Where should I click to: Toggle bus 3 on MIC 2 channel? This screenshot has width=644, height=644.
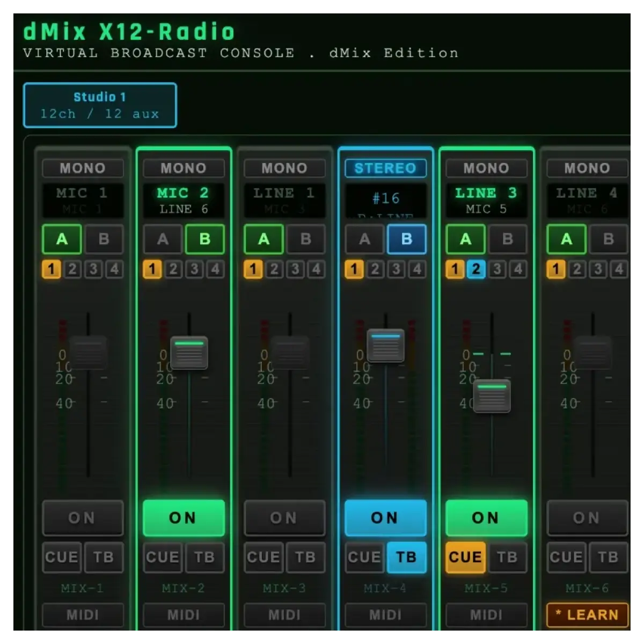(x=194, y=269)
